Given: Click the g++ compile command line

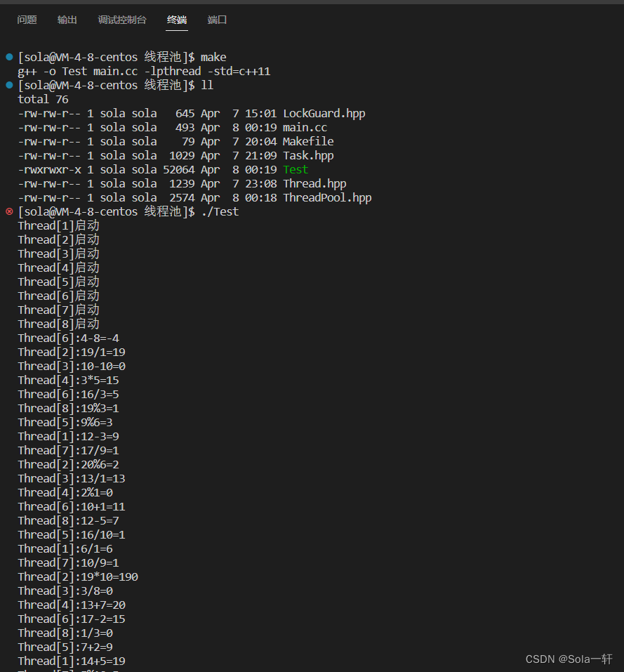Looking at the screenshot, I should [x=144, y=72].
